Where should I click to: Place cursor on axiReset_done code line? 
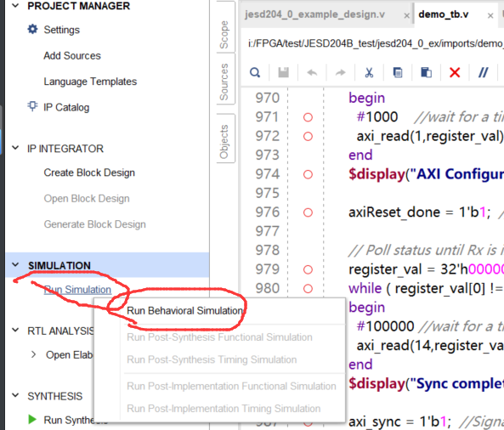coord(420,212)
